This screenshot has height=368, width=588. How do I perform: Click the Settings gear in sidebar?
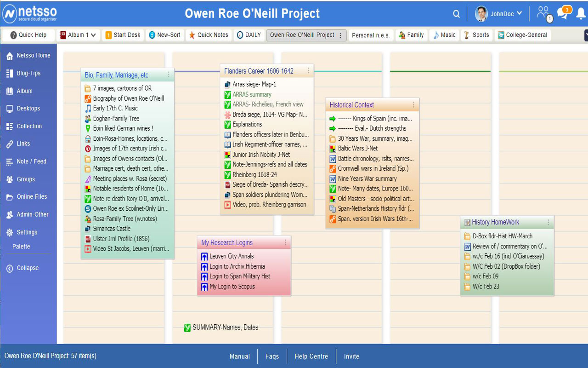[10, 232]
